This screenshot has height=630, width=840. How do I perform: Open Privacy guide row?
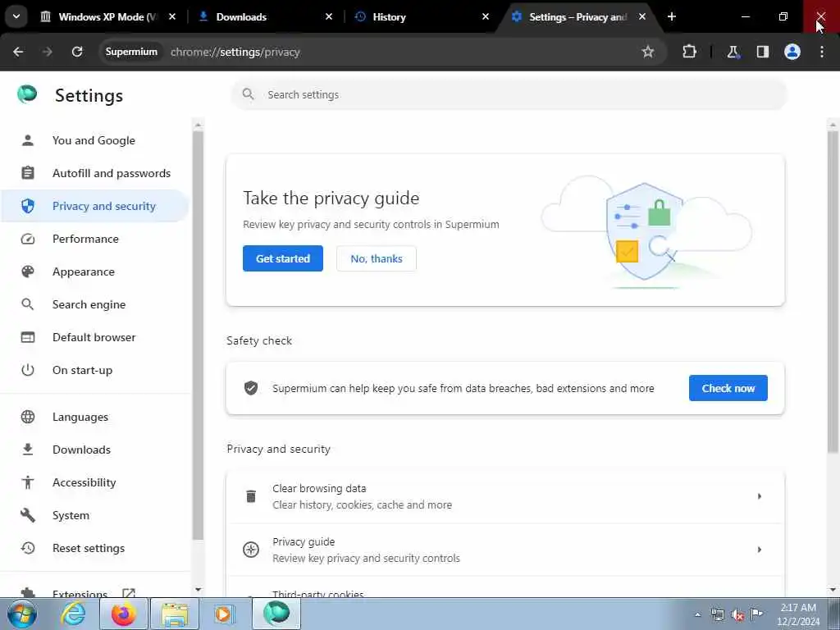(x=505, y=550)
